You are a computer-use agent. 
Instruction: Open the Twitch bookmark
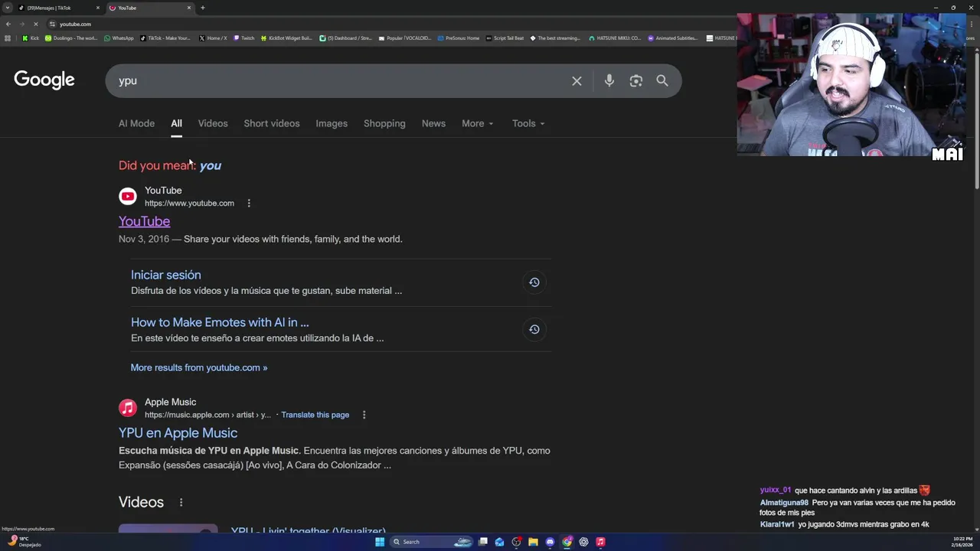tap(243, 38)
